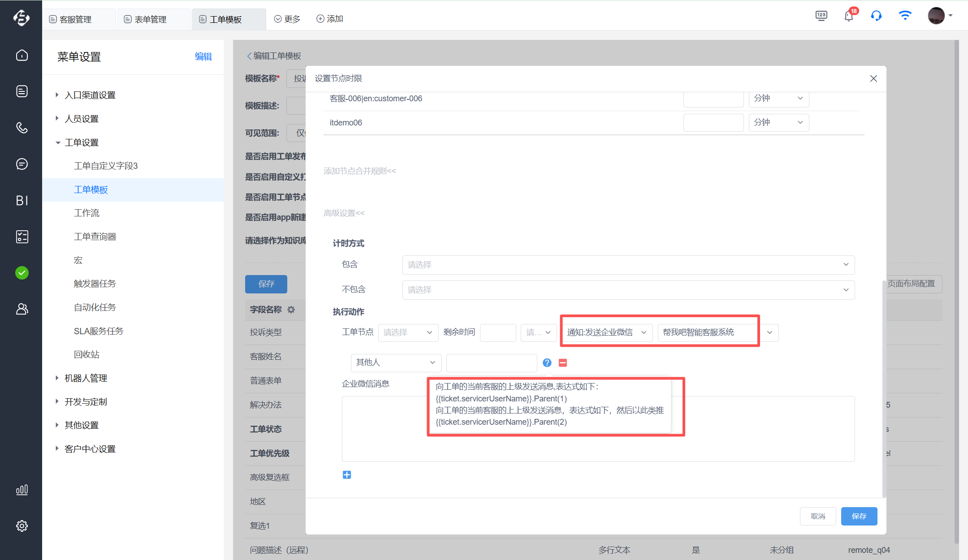Open the phone call icon in sidebar
Viewport: 968px width, 560px height.
tap(22, 128)
